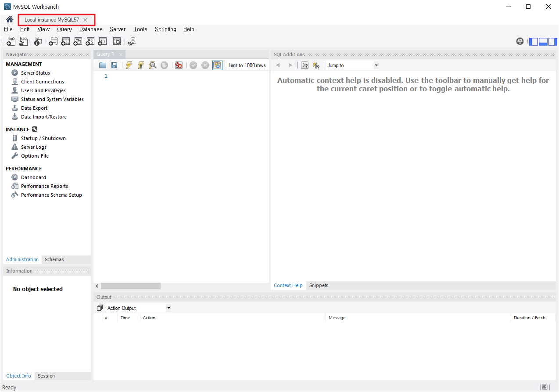This screenshot has height=392, width=559.
Task: Rollback transaction X icon
Action: [x=205, y=65]
